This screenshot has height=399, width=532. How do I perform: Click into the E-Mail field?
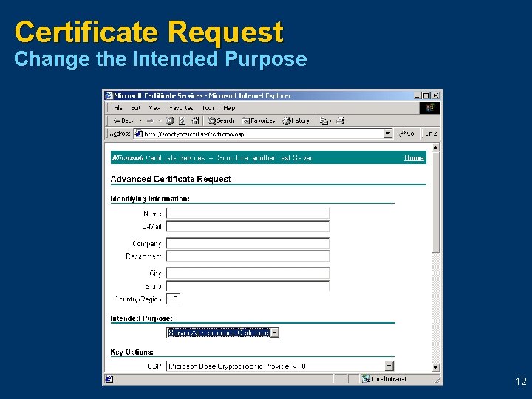248,226
